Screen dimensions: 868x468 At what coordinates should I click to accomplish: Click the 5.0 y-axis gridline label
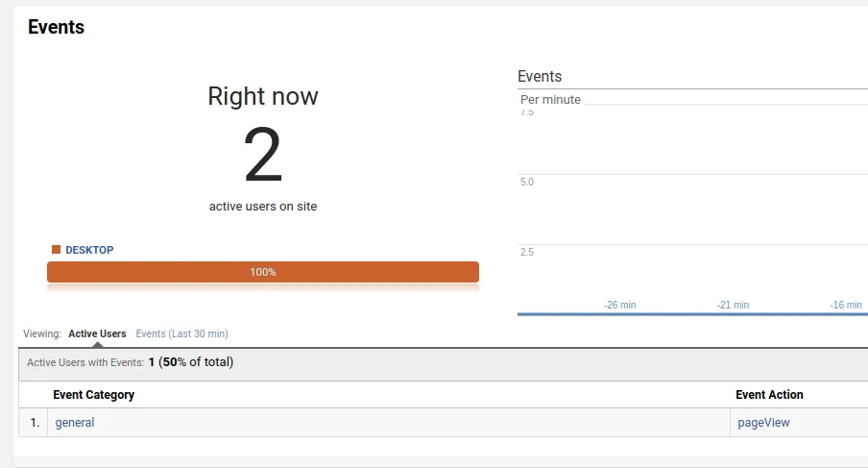pyautogui.click(x=527, y=182)
